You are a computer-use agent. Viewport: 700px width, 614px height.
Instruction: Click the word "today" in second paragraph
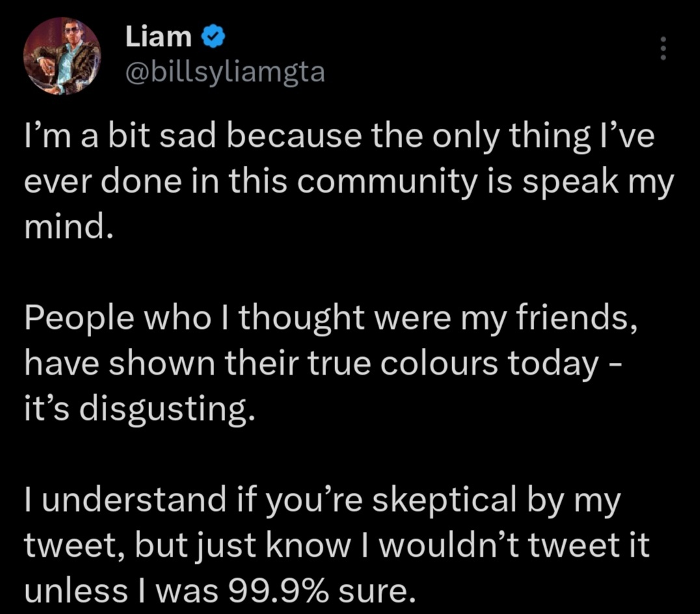(553, 365)
